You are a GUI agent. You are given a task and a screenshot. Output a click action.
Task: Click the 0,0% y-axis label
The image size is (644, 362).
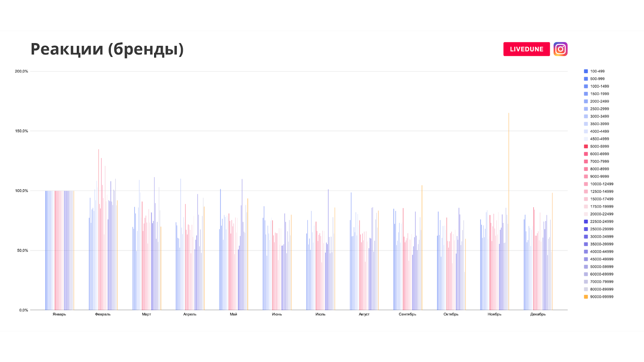24,310
